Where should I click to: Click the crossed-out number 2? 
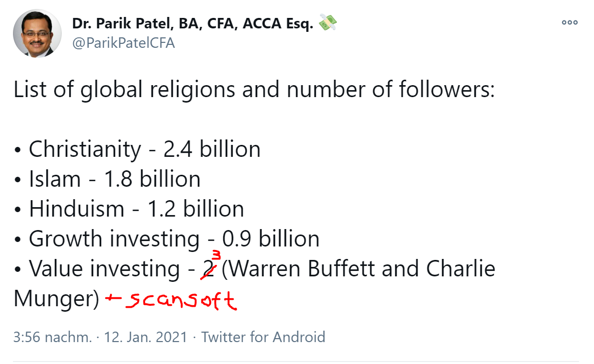coord(207,269)
